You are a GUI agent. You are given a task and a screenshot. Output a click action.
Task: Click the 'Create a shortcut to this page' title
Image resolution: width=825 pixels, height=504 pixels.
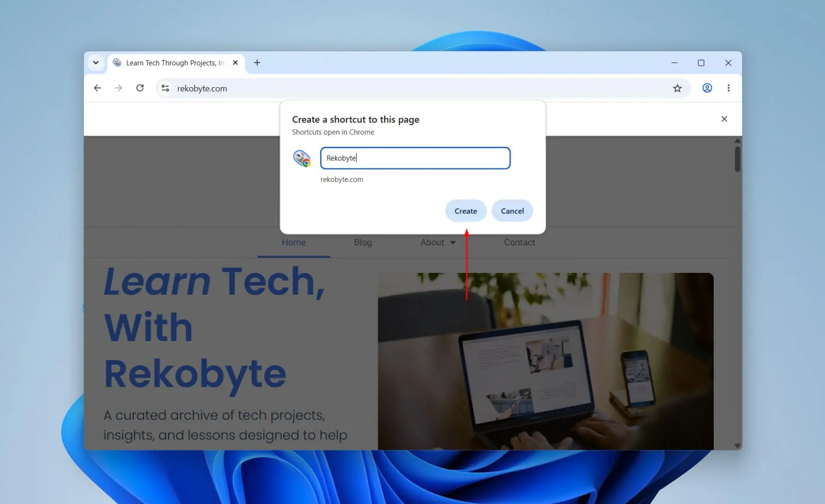pos(356,119)
